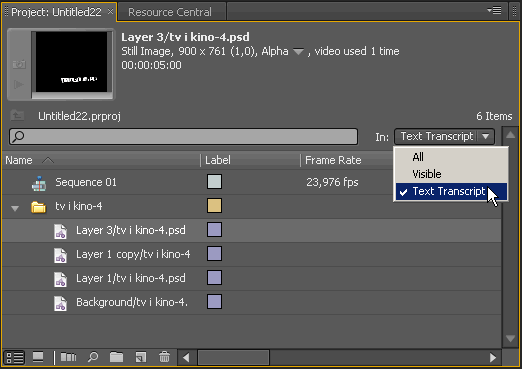The image size is (522, 369).
Task: Click the Frame Rate column header
Action: pyautogui.click(x=333, y=160)
